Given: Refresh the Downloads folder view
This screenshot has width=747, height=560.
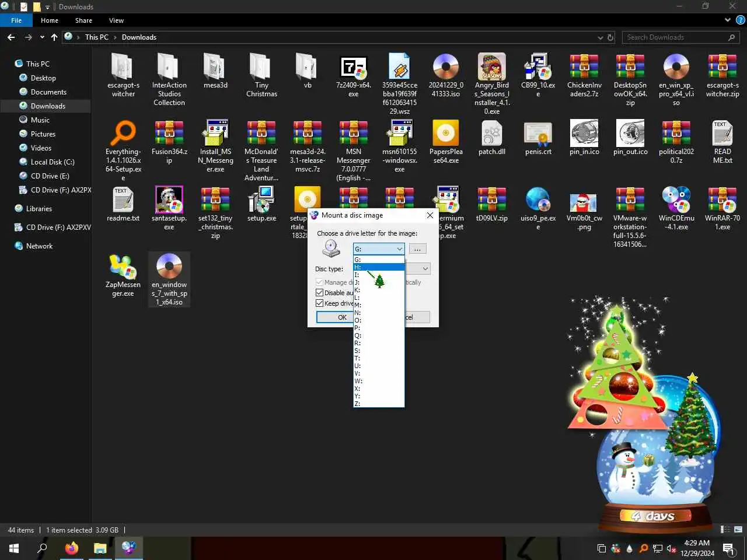Looking at the screenshot, I should [610, 37].
